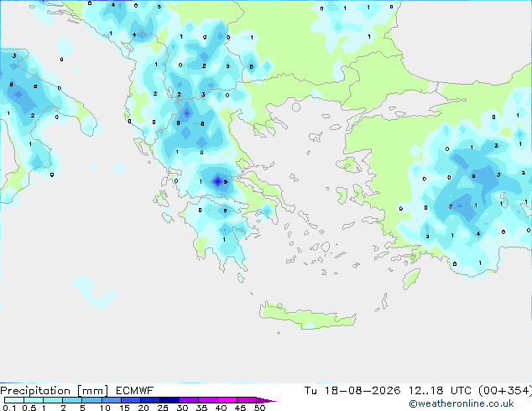Click the '15' legend tick label

point(124,408)
